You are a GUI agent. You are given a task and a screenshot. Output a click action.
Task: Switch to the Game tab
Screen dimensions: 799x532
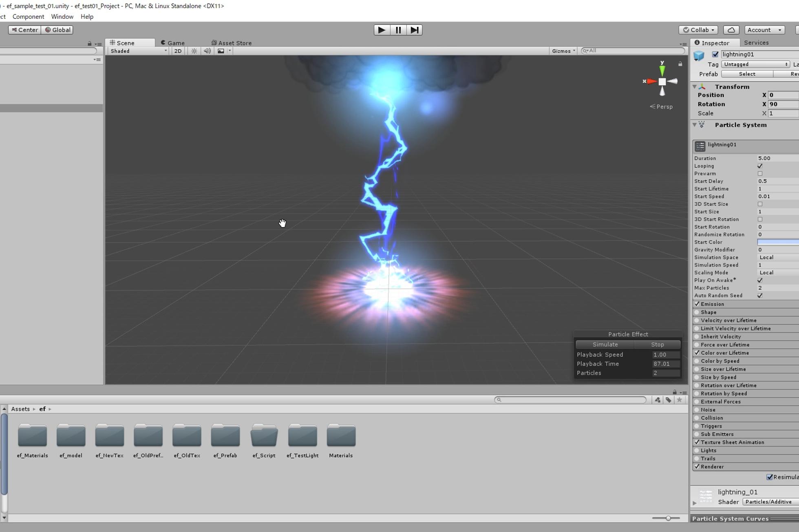coord(173,43)
